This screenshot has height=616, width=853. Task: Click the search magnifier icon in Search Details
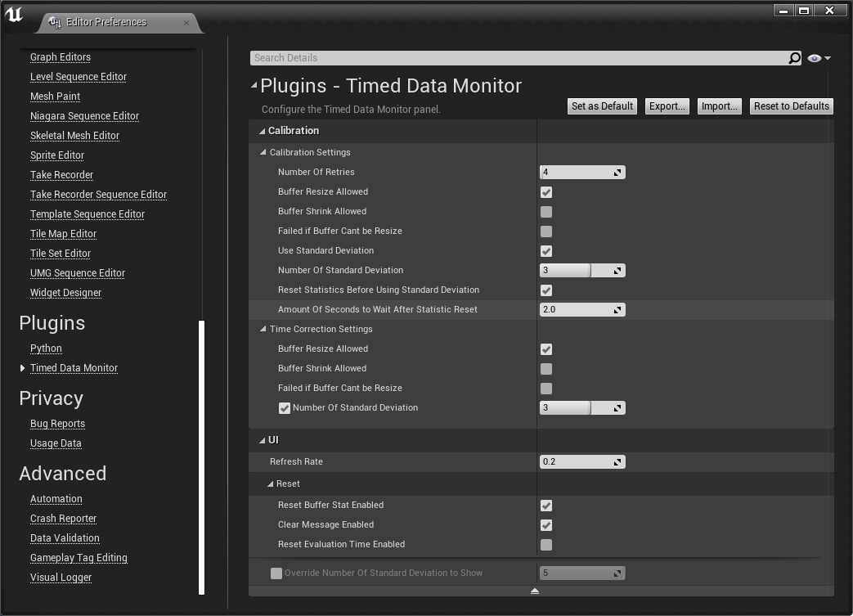[794, 58]
